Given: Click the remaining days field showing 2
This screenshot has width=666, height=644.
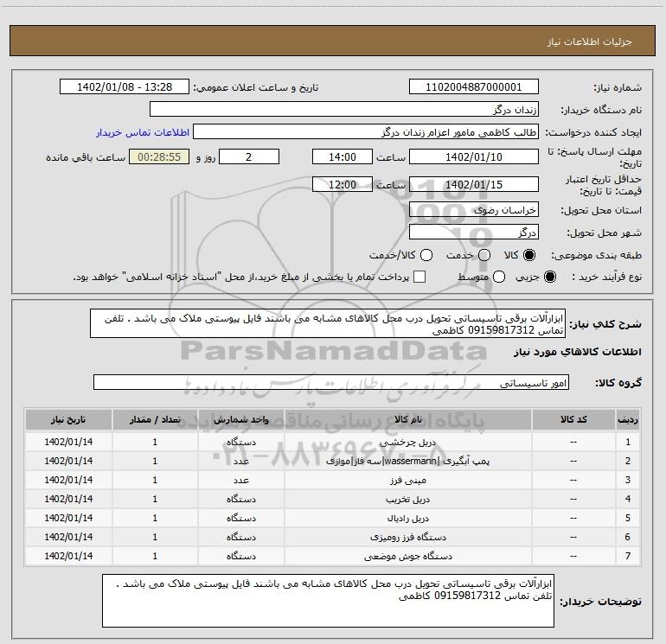Looking at the screenshot, I should coord(249,157).
